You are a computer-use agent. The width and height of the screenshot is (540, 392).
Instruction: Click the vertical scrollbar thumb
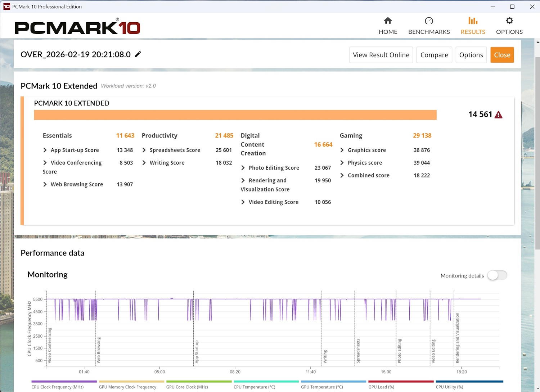[537, 151]
